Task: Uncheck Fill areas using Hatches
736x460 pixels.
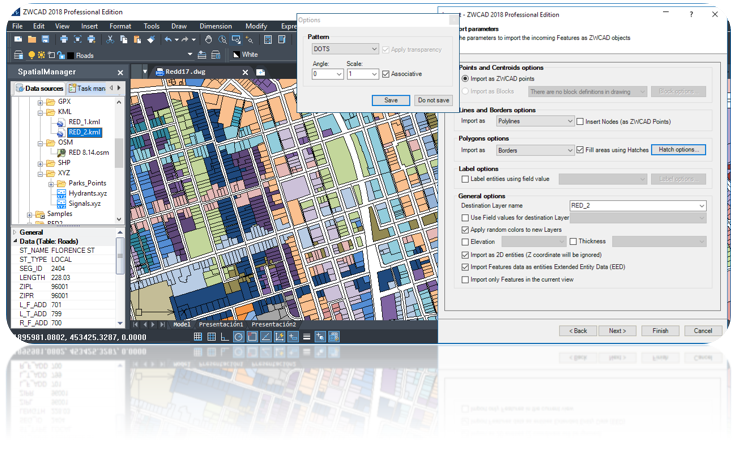Action: (x=580, y=150)
